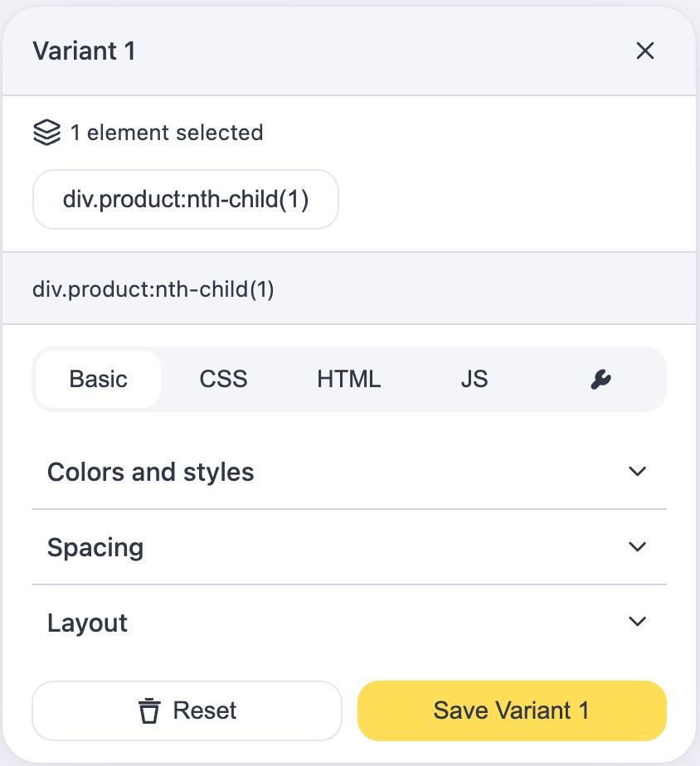Click the stacked layers icon

click(46, 133)
